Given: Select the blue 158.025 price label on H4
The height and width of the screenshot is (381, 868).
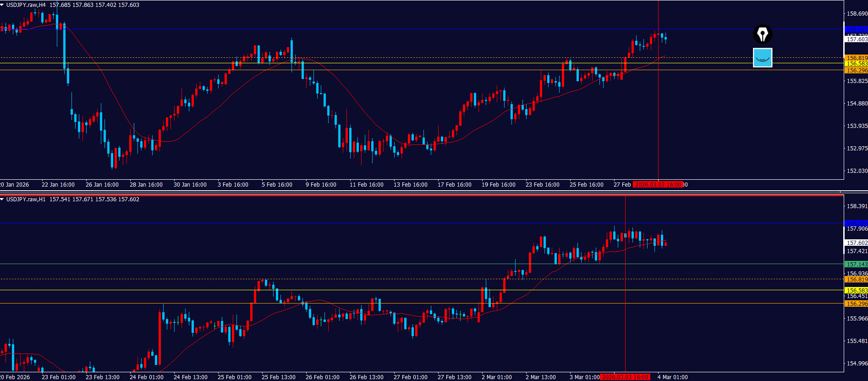Looking at the screenshot, I should (x=856, y=29).
